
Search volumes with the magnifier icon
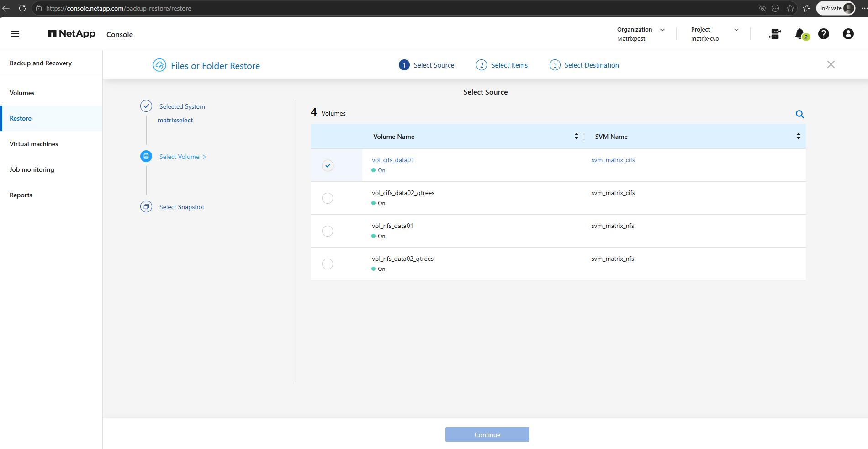(800, 114)
